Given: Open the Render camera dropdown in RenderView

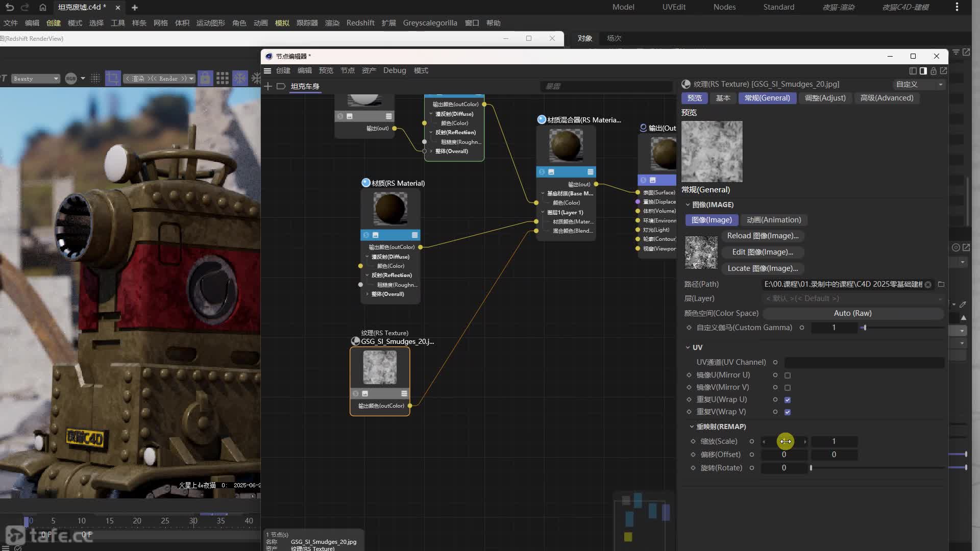Looking at the screenshot, I should pyautogui.click(x=159, y=79).
